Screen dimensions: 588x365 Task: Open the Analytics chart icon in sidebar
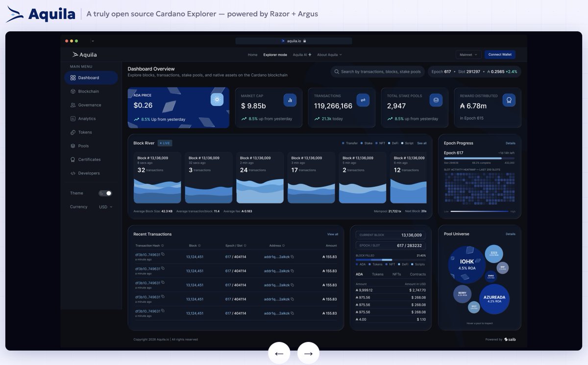point(73,119)
